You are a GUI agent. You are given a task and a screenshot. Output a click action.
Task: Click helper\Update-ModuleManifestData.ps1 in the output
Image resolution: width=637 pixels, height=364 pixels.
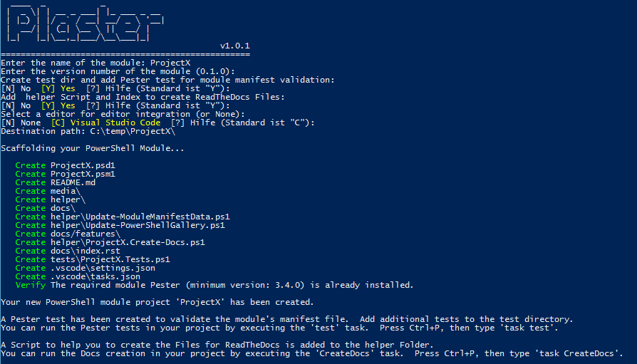tap(140, 217)
